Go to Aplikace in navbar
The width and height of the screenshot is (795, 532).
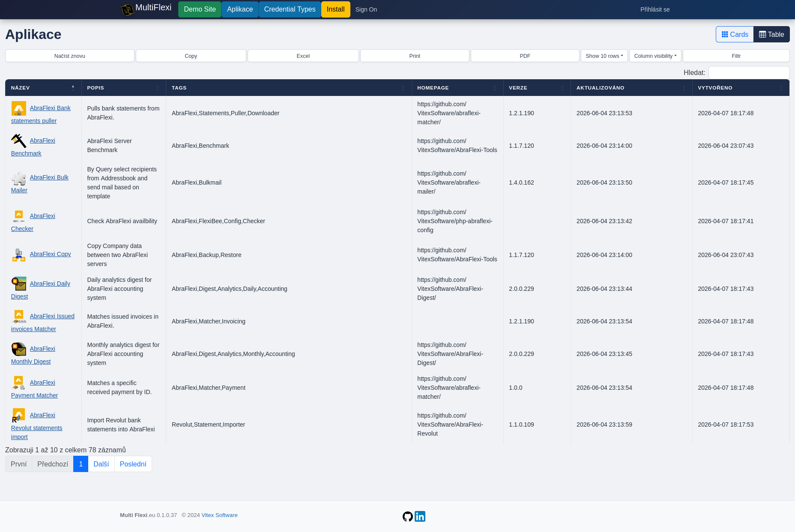click(x=240, y=9)
